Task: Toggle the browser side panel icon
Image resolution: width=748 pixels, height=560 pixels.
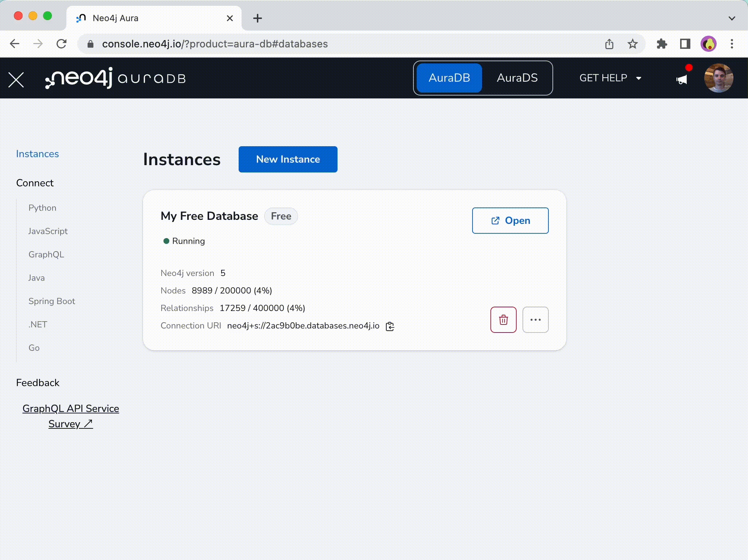Action: click(x=685, y=44)
